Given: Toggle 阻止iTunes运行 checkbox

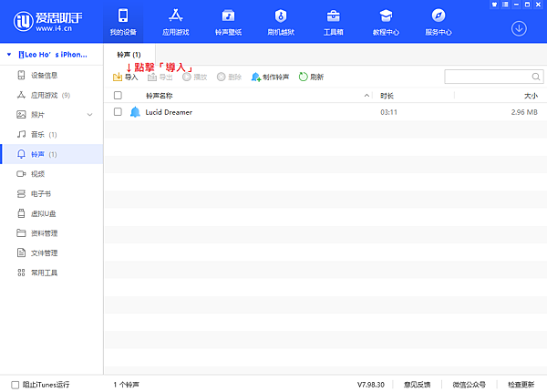Looking at the screenshot, I should coord(15,385).
